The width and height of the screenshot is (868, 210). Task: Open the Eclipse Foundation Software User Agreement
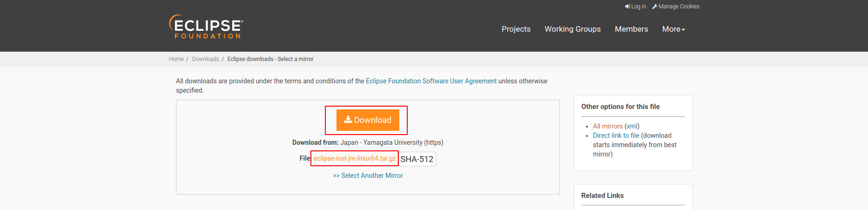pyautogui.click(x=431, y=81)
